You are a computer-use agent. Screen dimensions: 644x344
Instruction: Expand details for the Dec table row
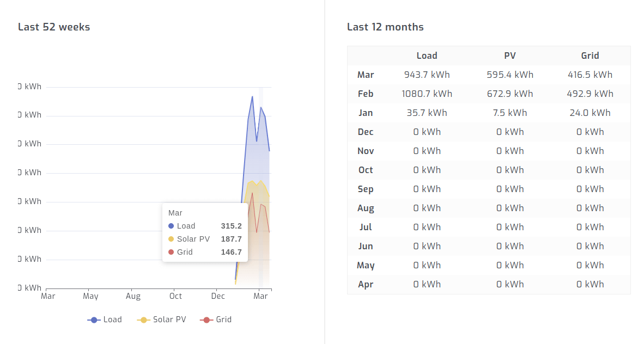click(365, 132)
